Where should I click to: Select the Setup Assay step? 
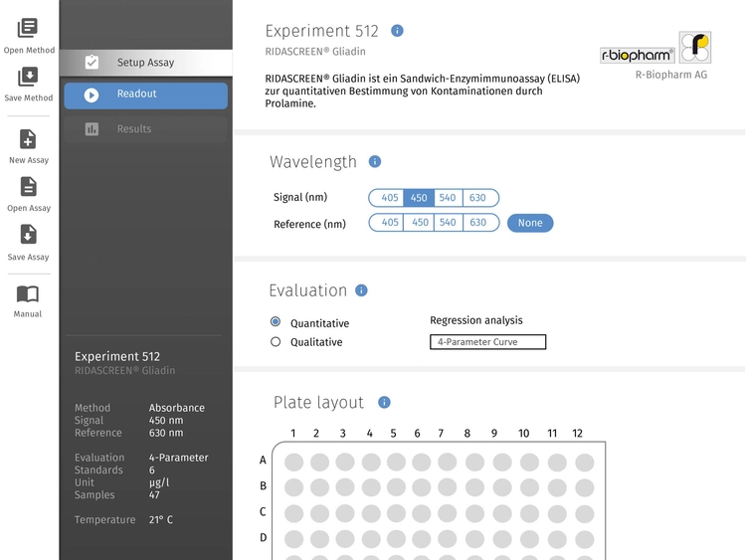(x=146, y=63)
